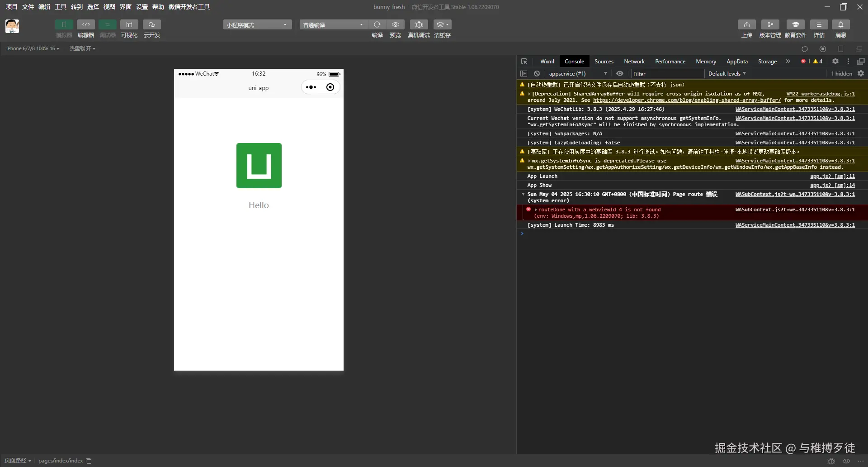Open the app.js? [sm]:11 source link
This screenshot has width=868, height=467.
pyautogui.click(x=832, y=176)
